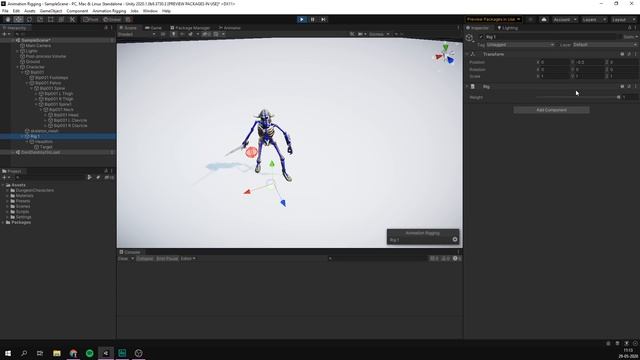The image size is (640, 360).
Task: Select the Move tool in toolbar
Action: pos(19,20)
